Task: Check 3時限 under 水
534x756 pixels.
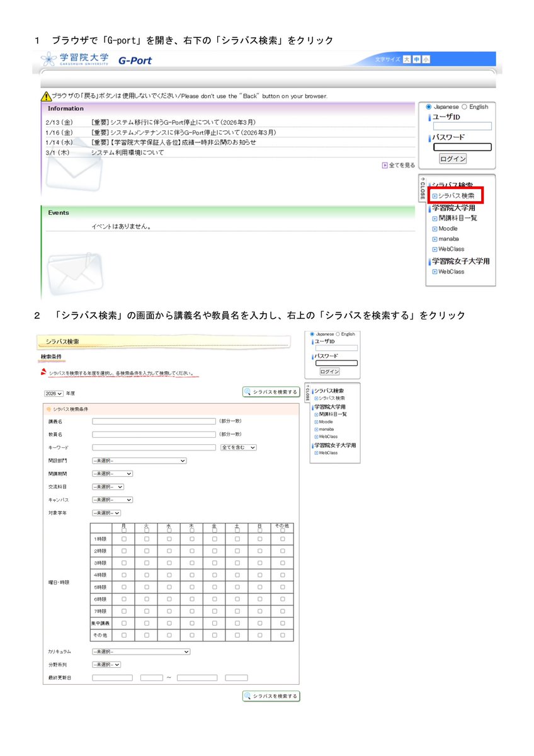Action: [169, 563]
